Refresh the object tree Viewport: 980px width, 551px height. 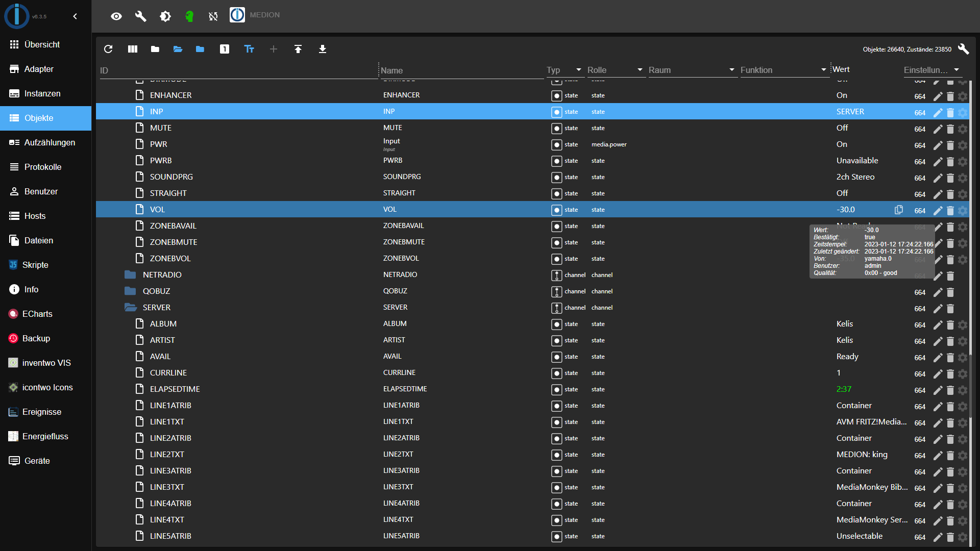tap(108, 49)
